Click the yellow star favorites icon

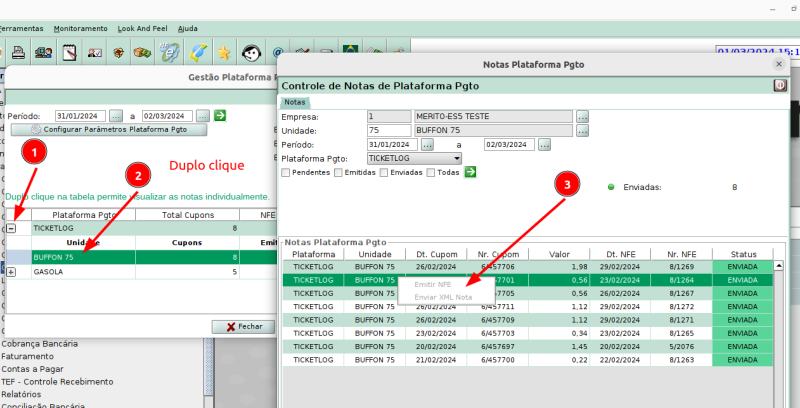click(x=225, y=51)
